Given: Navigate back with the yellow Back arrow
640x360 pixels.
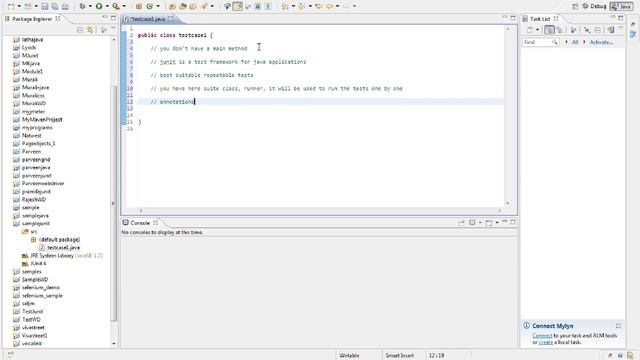Looking at the screenshot, I should pos(329,6).
